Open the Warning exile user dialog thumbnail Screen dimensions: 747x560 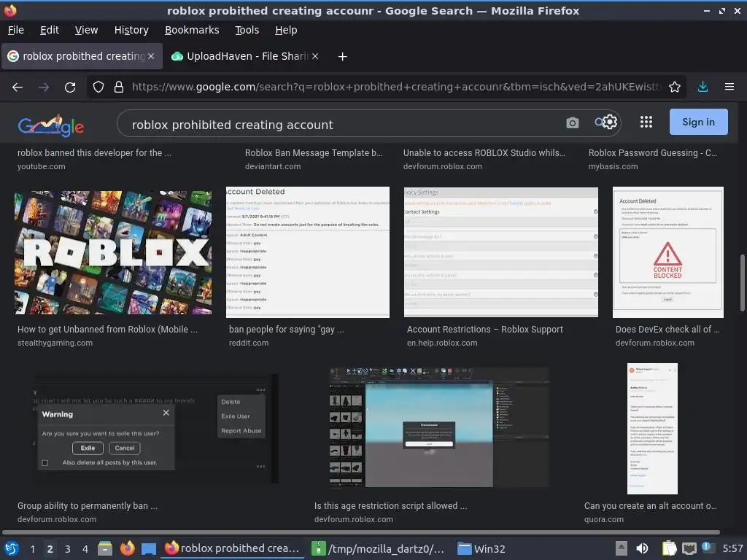coord(155,429)
